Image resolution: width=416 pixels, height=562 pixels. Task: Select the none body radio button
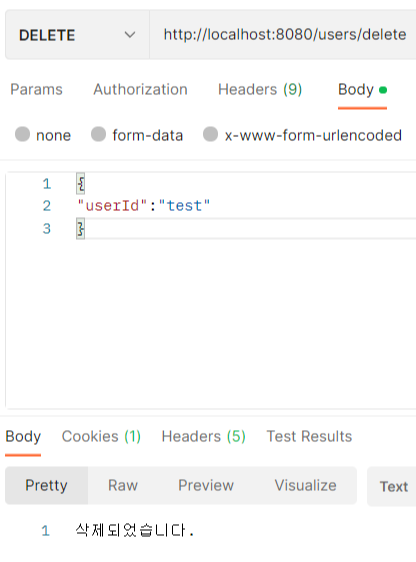22,134
